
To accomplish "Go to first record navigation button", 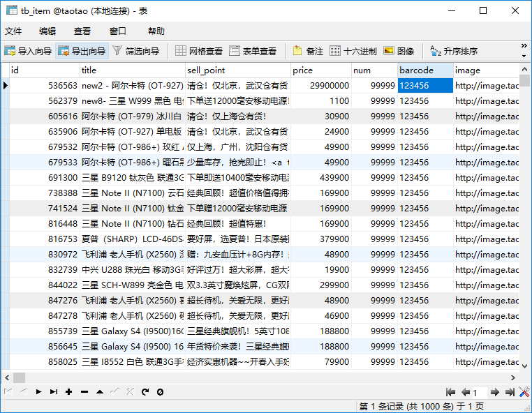I will click(8, 392).
